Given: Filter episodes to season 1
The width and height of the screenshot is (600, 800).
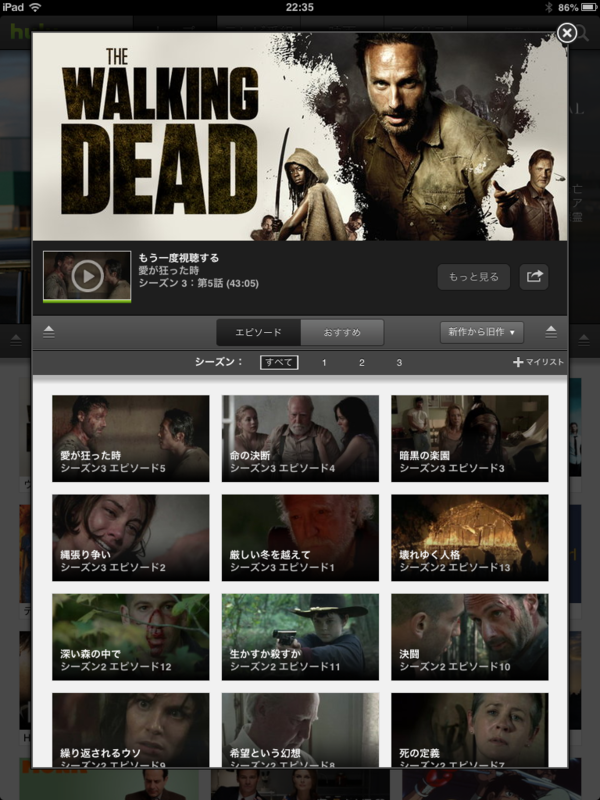Looking at the screenshot, I should pos(324,363).
